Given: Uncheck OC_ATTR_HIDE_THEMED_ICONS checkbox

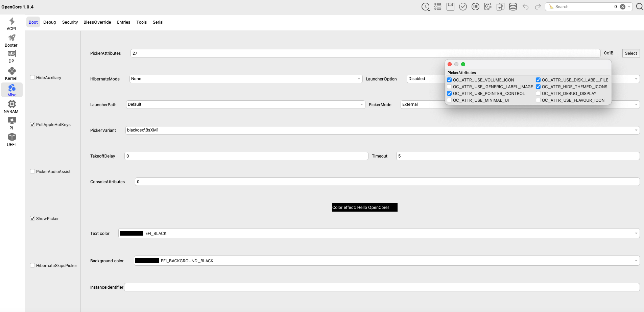Looking at the screenshot, I should (x=538, y=87).
